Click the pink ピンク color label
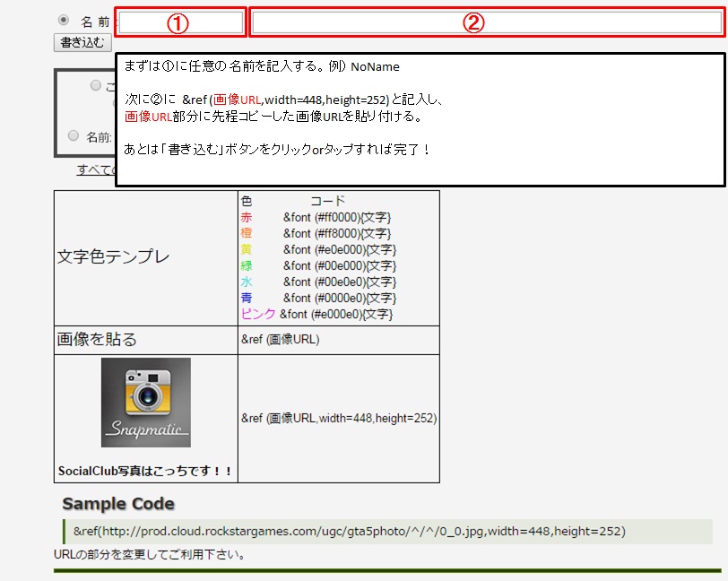Screen dimensions: 728x581 tap(258, 314)
